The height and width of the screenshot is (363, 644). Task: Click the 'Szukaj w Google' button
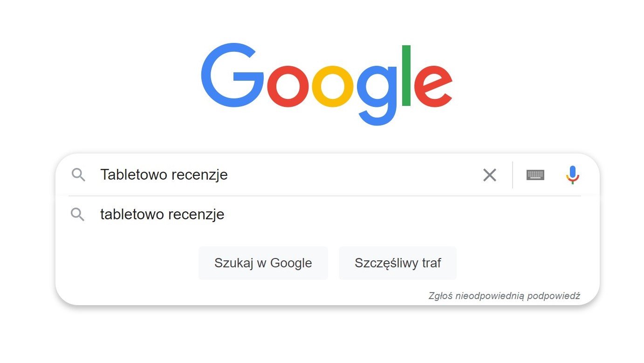point(263,263)
